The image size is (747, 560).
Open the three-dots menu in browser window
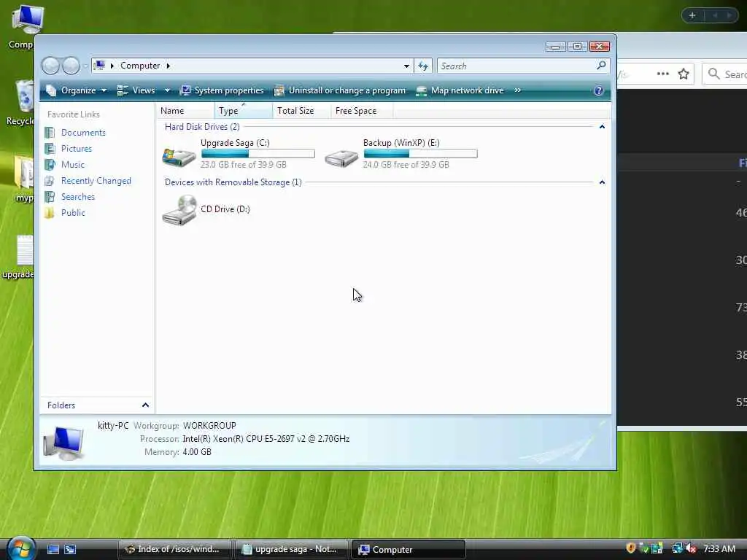pyautogui.click(x=662, y=74)
